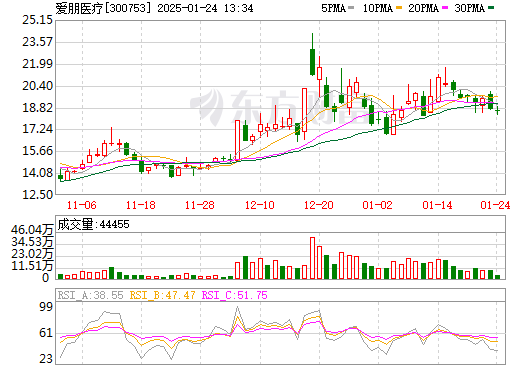Click the 成交量:44455 volume readout
The image size is (520, 365).
(x=93, y=224)
